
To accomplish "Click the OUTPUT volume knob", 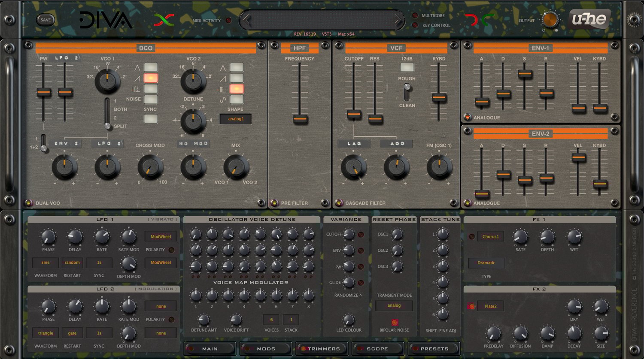I will point(550,20).
